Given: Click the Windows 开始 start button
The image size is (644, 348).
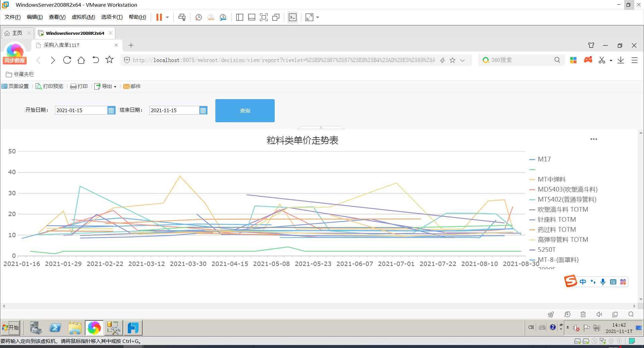Looking at the screenshot, I should (x=11, y=328).
